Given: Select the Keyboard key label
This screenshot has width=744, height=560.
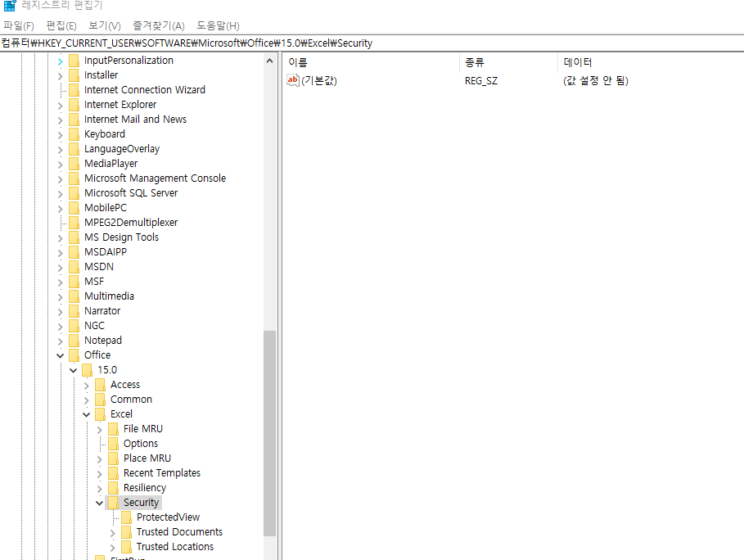Looking at the screenshot, I should [105, 134].
